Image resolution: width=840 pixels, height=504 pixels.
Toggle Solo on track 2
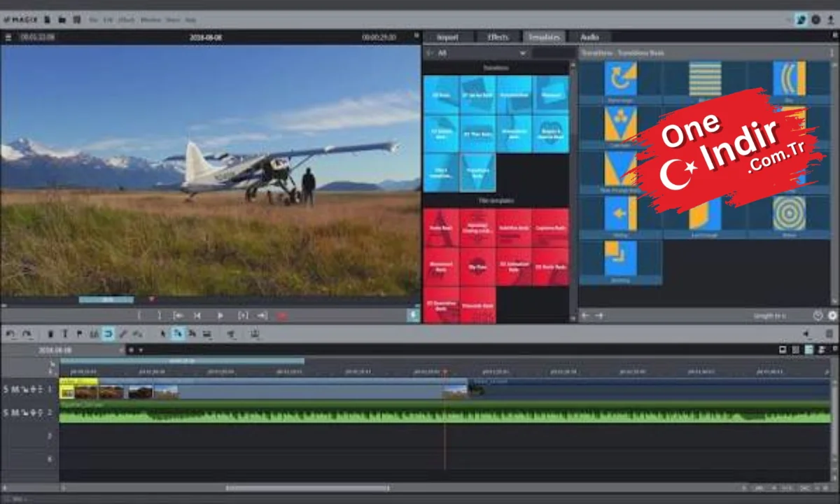tap(6, 413)
